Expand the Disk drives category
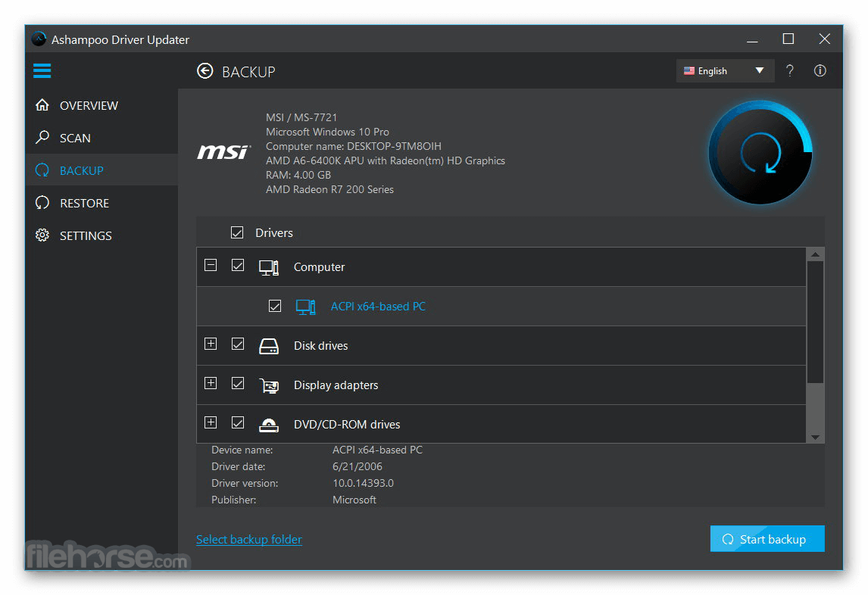The image size is (868, 595). point(211,344)
